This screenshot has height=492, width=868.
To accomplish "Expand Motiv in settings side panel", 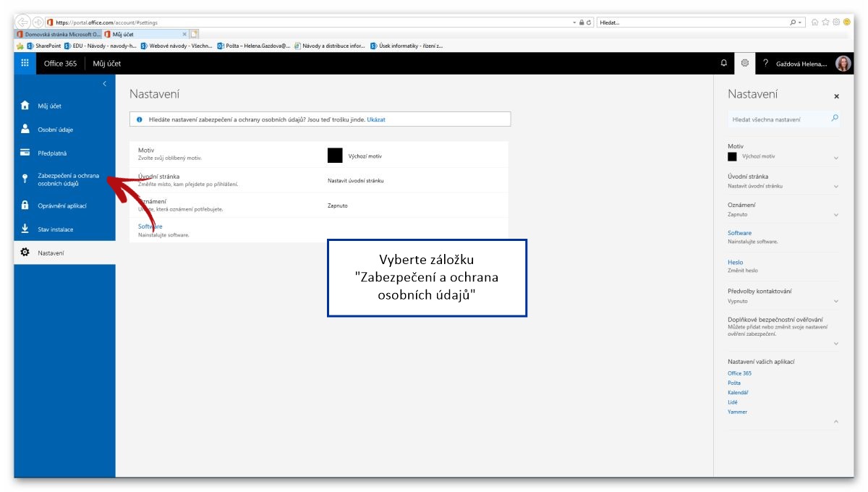I will tap(836, 158).
